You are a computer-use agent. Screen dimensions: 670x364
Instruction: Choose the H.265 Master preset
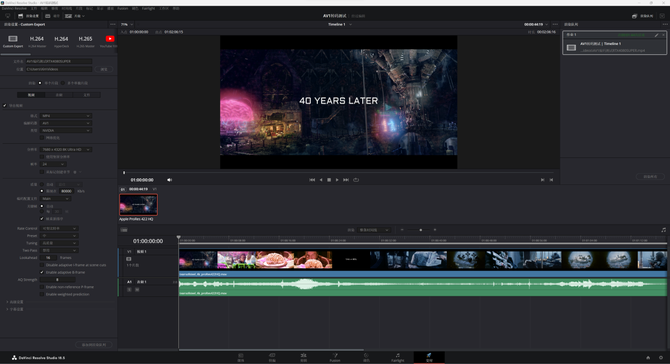(x=85, y=41)
